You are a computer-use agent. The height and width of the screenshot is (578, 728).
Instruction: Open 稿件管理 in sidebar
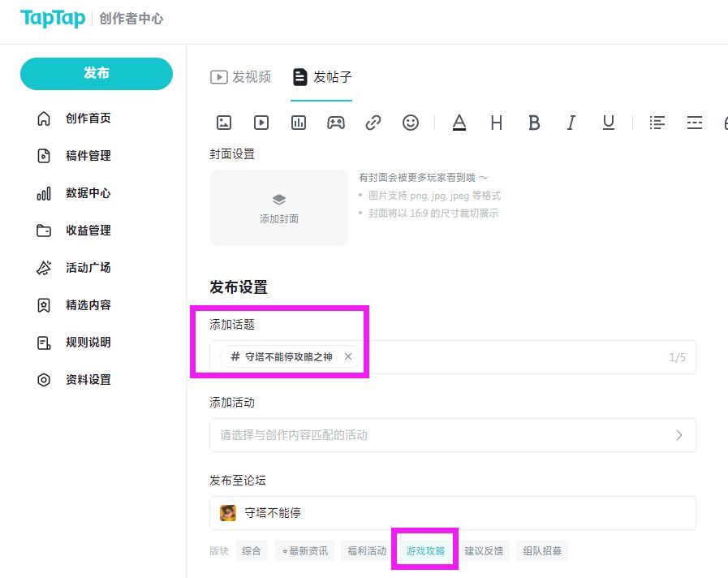point(88,156)
